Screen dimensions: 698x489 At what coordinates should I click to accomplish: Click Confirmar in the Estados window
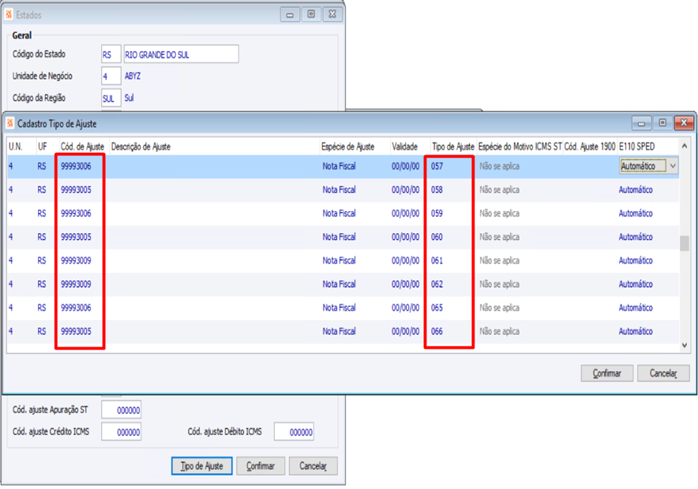point(260,466)
